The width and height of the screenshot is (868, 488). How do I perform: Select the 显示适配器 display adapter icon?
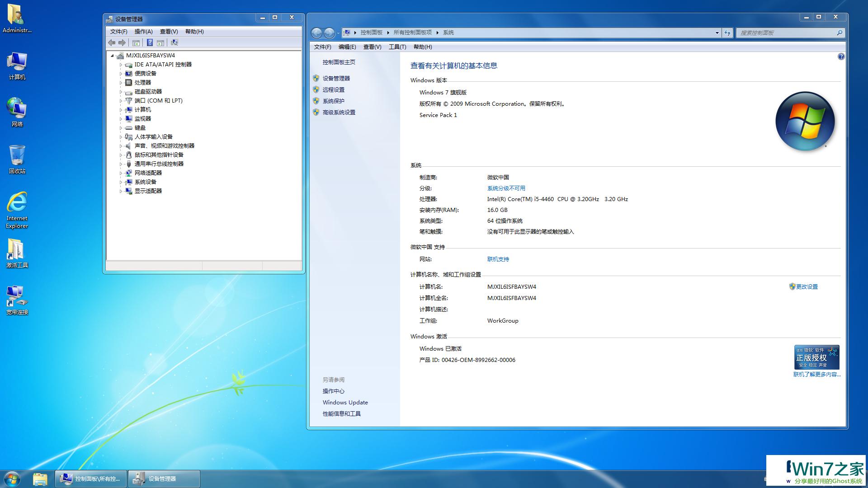click(129, 191)
